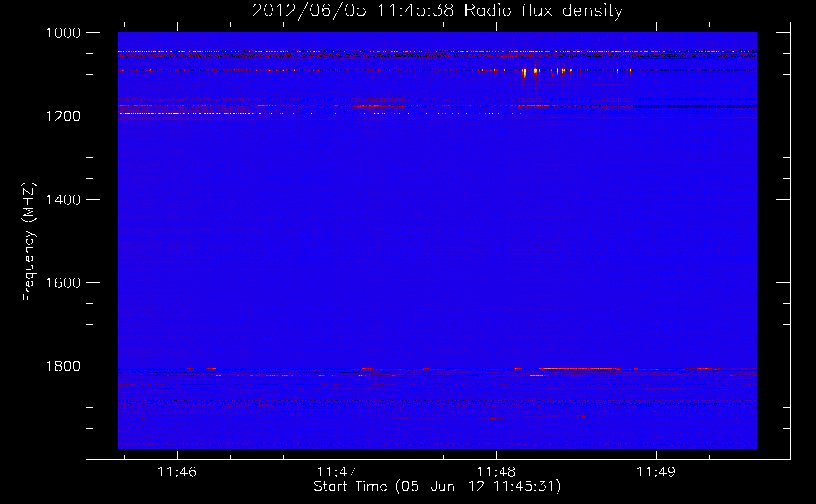Click the 11:47 time tick label

coord(336,472)
